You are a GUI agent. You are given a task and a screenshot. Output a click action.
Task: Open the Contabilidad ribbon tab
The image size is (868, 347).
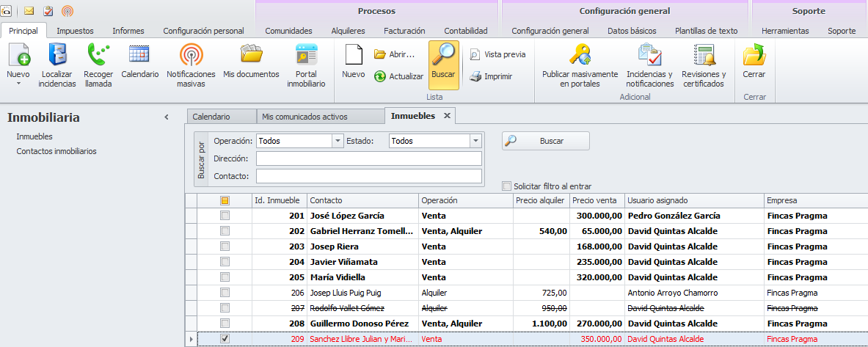[x=466, y=31]
